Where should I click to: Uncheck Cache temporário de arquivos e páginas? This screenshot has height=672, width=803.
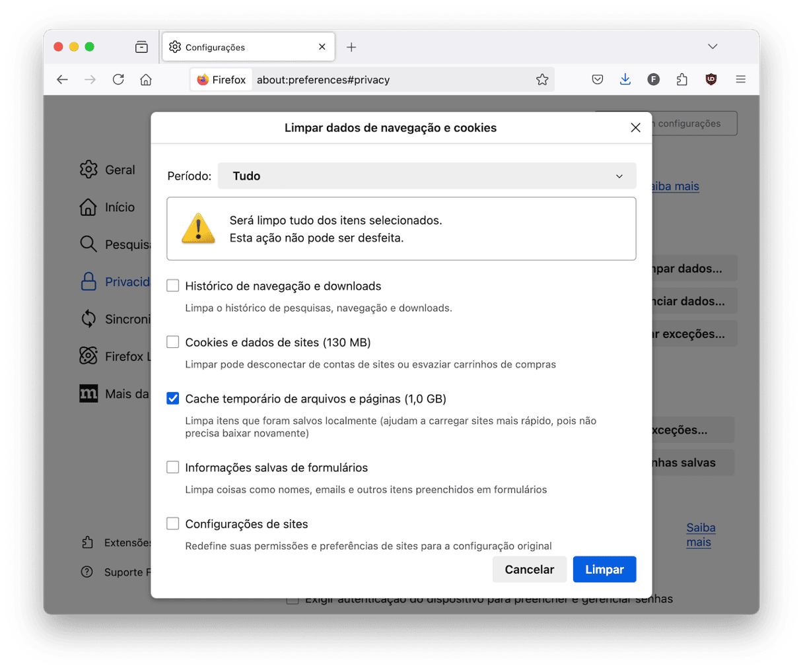click(x=173, y=399)
